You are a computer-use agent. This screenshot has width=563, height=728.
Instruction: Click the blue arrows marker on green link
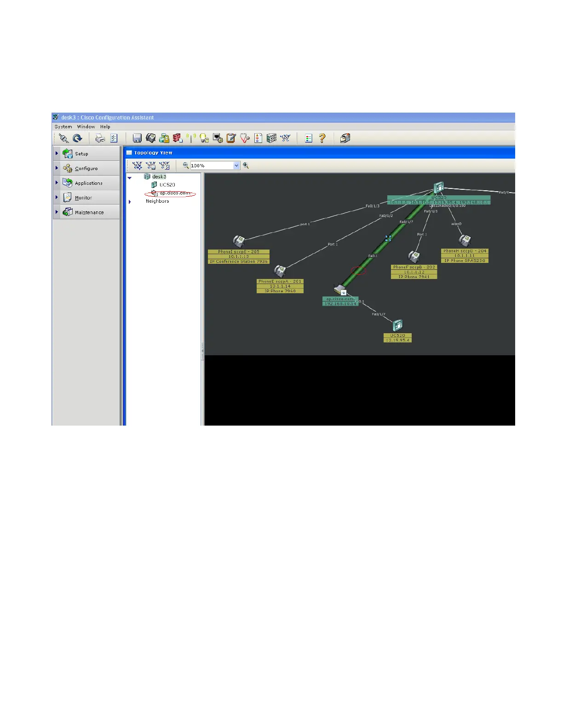point(388,239)
